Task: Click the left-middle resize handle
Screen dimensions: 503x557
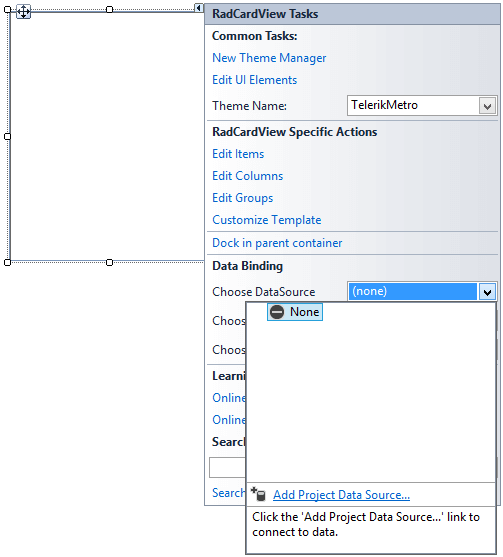Action: tap(7, 136)
